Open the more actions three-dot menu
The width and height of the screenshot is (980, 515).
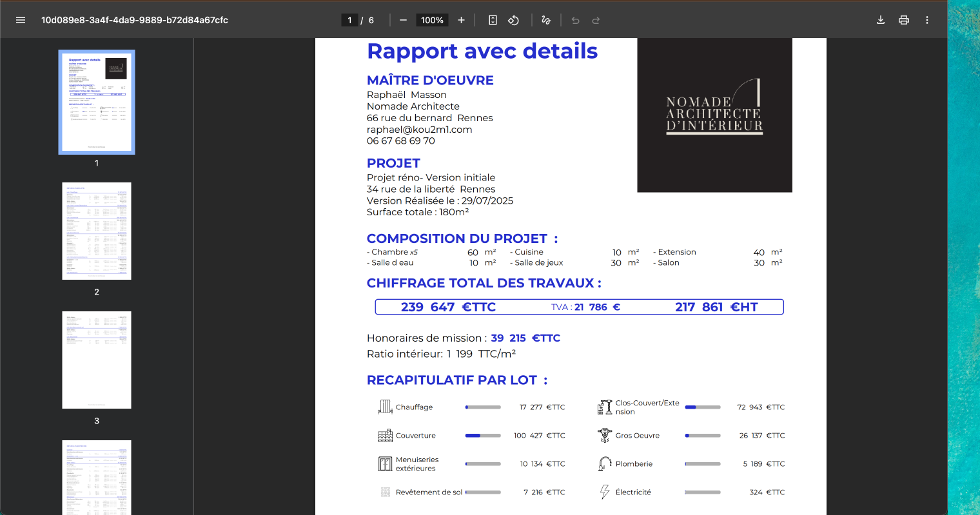[927, 20]
